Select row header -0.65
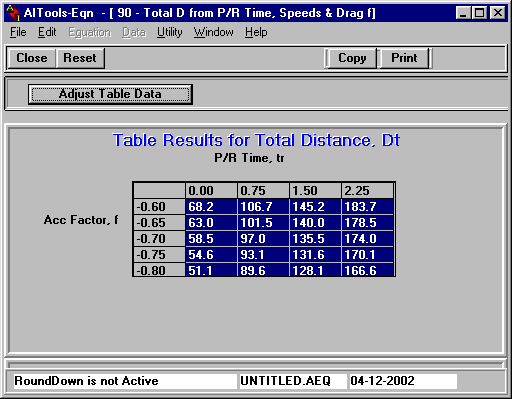The image size is (512, 399). 159,223
